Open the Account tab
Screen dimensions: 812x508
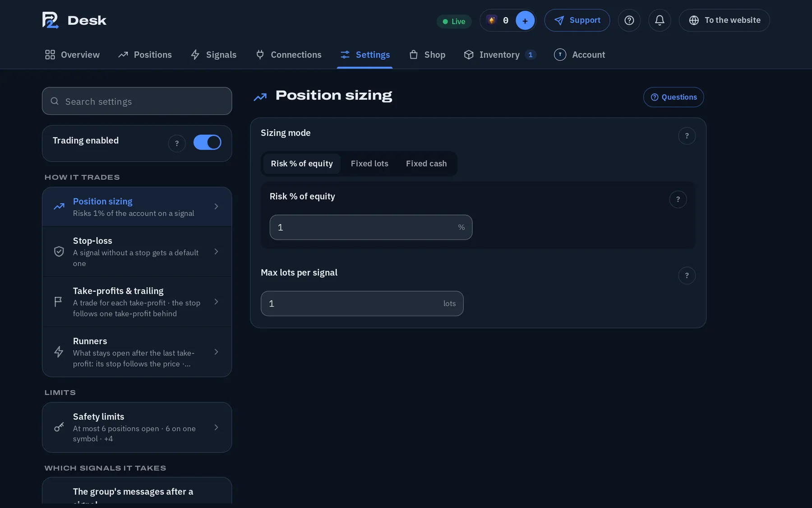pyautogui.click(x=579, y=55)
